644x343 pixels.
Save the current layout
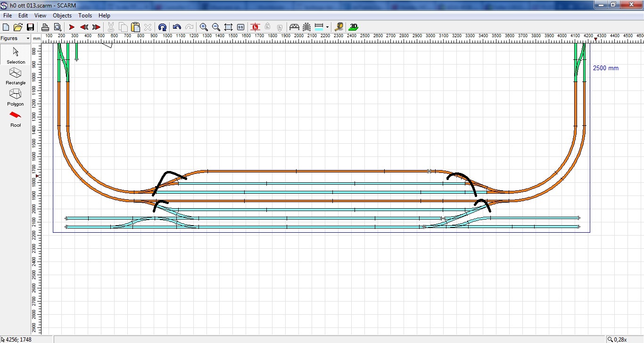coord(30,27)
